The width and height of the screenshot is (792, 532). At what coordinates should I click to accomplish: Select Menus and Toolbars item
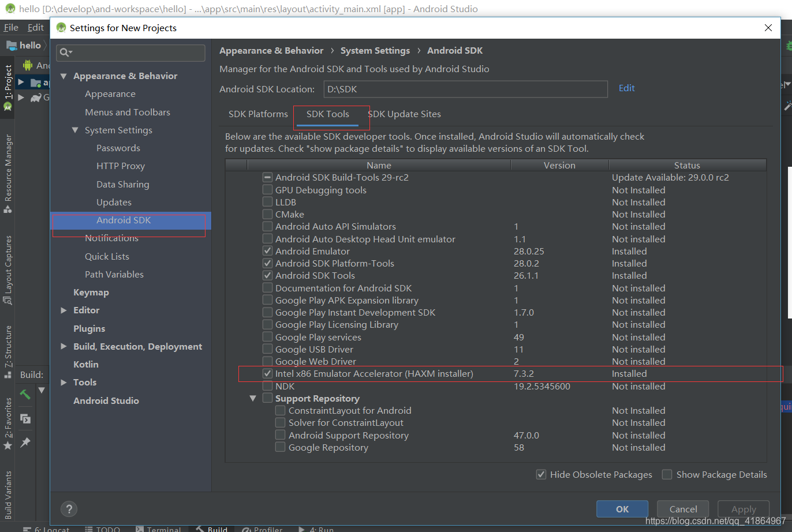[128, 112]
